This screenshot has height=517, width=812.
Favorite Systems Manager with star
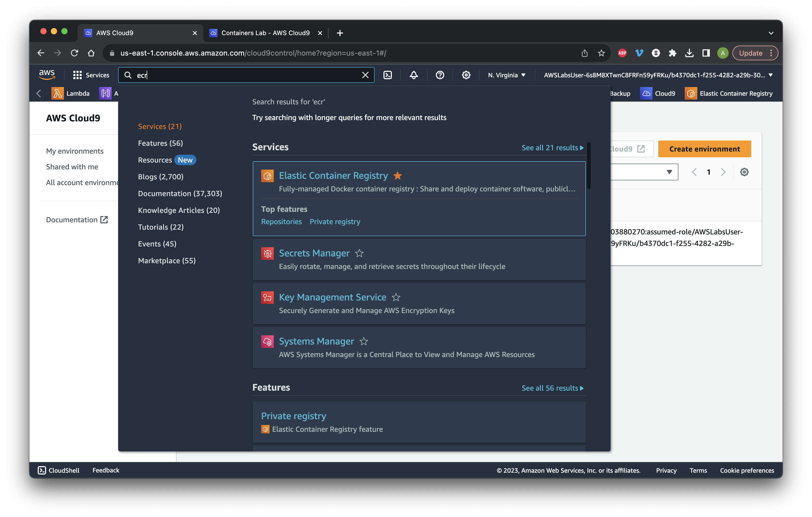364,341
